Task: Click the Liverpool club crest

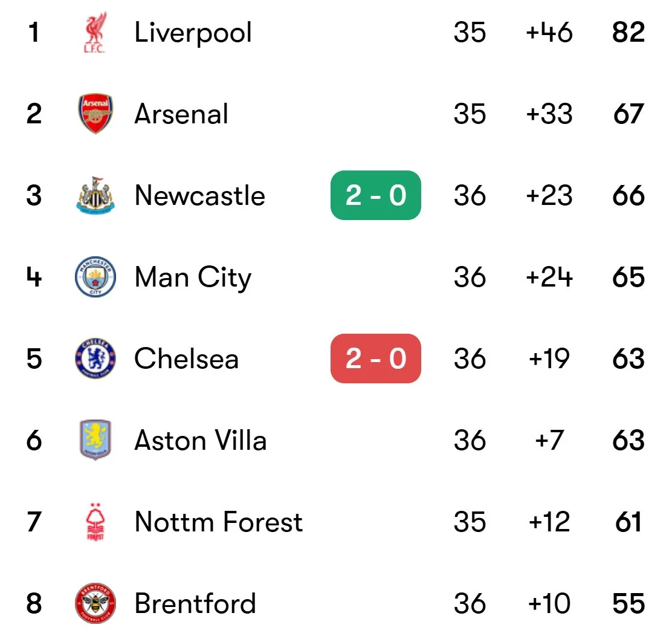Action: pyautogui.click(x=95, y=33)
